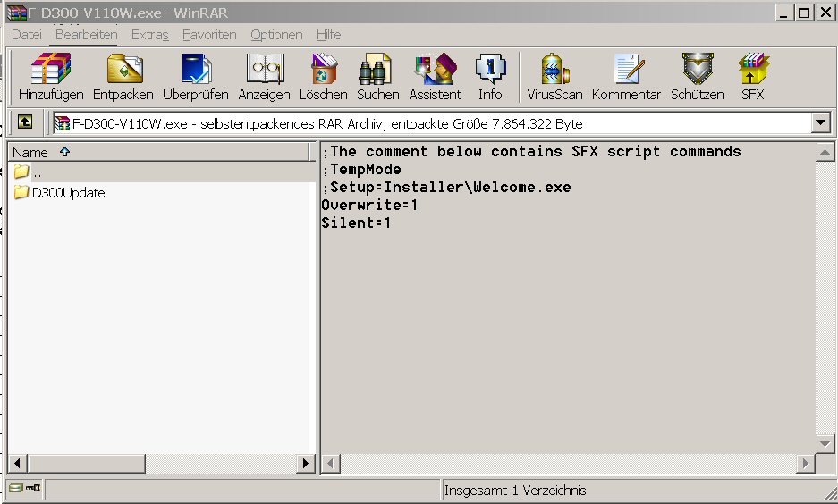The width and height of the screenshot is (838, 504).
Task: Click the 'Overwrite=1' comment line
Action: (369, 205)
